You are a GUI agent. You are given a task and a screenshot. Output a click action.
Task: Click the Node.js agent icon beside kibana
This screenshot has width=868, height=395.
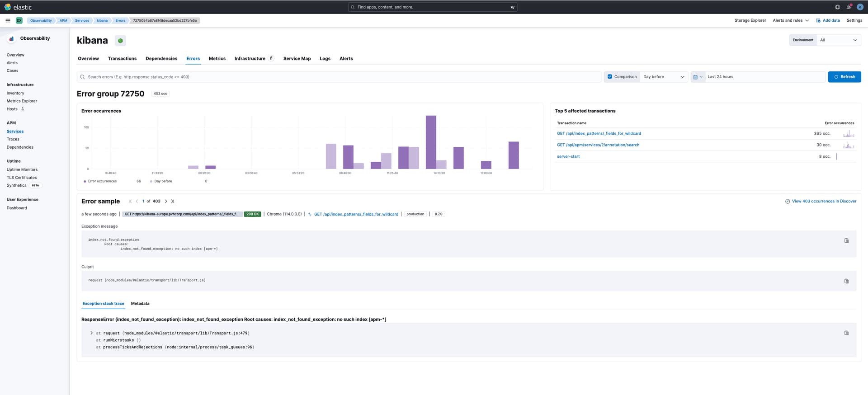120,41
